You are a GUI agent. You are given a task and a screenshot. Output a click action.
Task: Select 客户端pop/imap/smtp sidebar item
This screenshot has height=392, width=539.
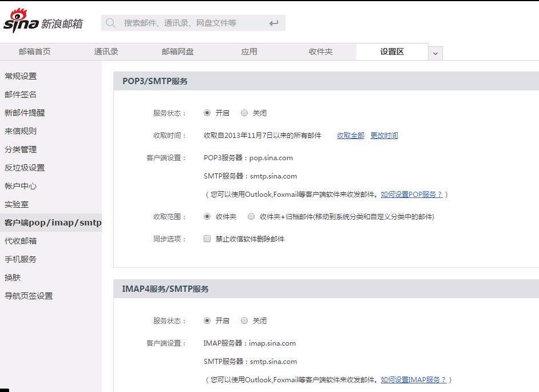pos(51,223)
